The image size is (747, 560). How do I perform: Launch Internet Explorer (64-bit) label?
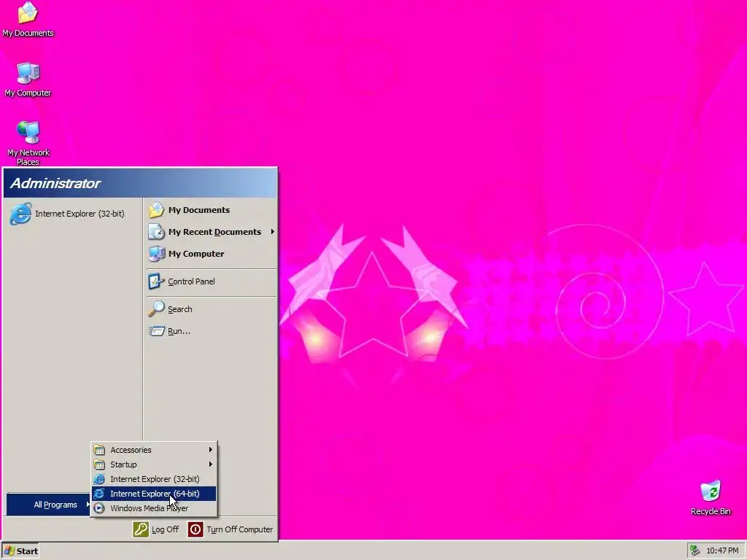[x=155, y=494]
